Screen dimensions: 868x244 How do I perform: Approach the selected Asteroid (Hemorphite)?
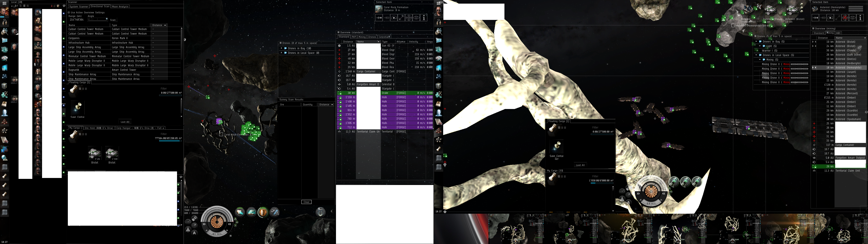[816, 18]
